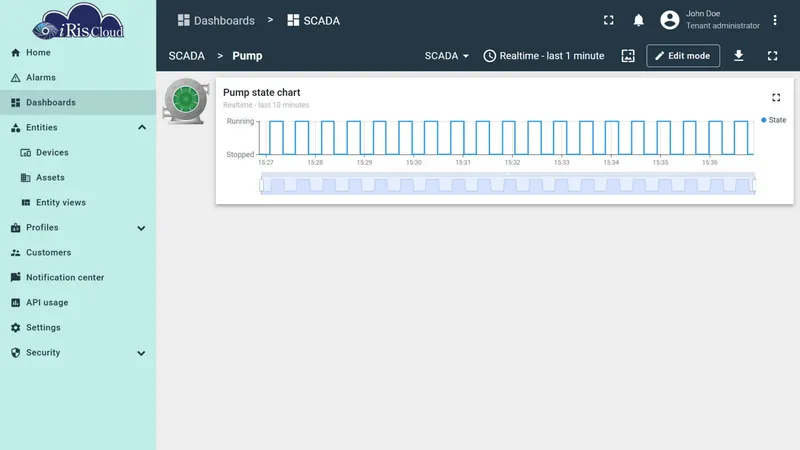Click the iRisCloud logo
The width and height of the screenshot is (800, 450).
pyautogui.click(x=78, y=21)
